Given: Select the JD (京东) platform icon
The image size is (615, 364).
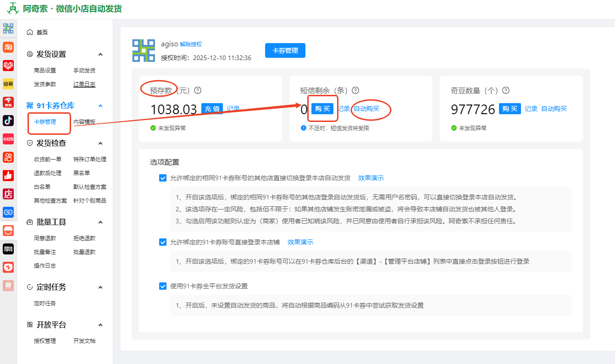Looking at the screenshot, I should 8,102.
